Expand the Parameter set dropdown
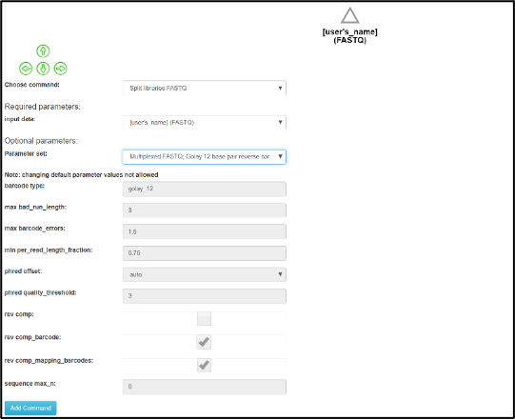This screenshot has height=420, width=515. (205, 157)
